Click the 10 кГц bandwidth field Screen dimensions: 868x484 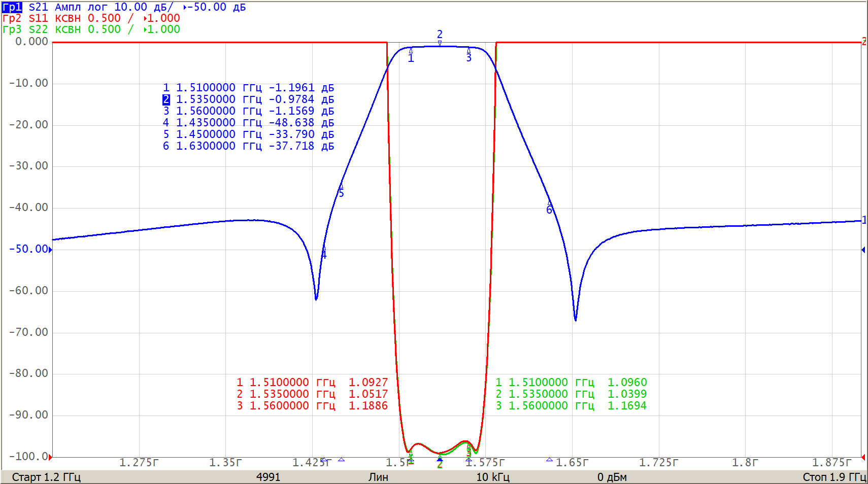tap(492, 477)
